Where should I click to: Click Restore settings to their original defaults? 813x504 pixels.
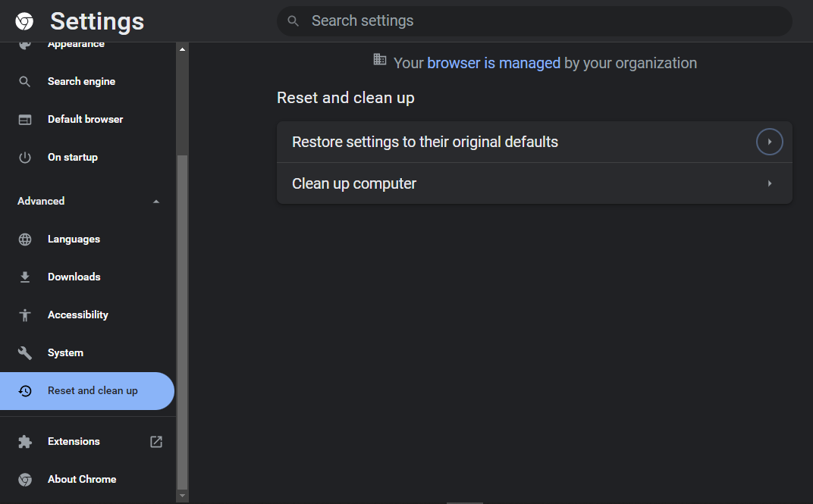(535, 142)
